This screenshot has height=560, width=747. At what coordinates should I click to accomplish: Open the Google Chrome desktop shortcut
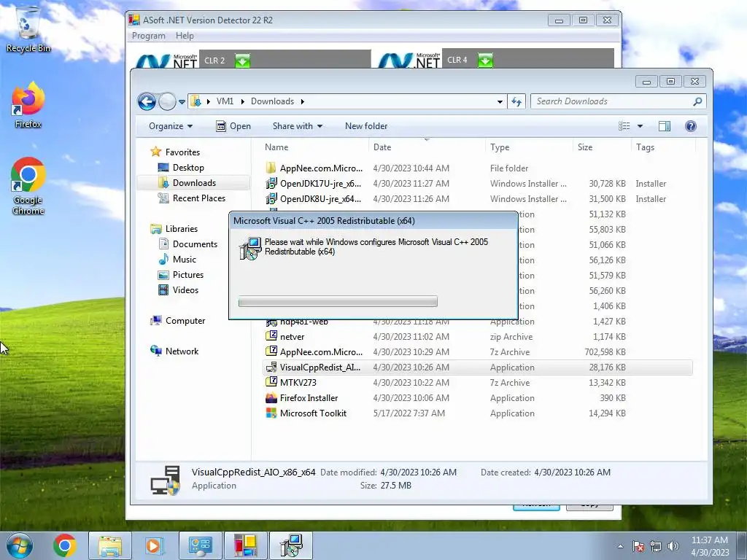pyautogui.click(x=28, y=186)
